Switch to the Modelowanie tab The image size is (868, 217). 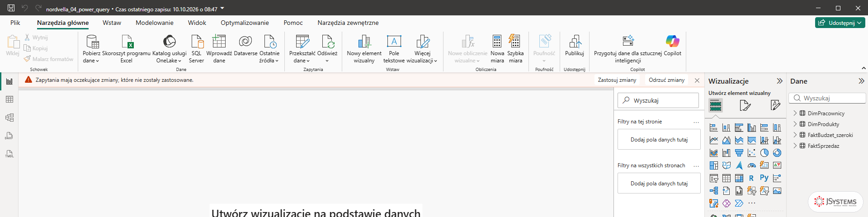(155, 23)
